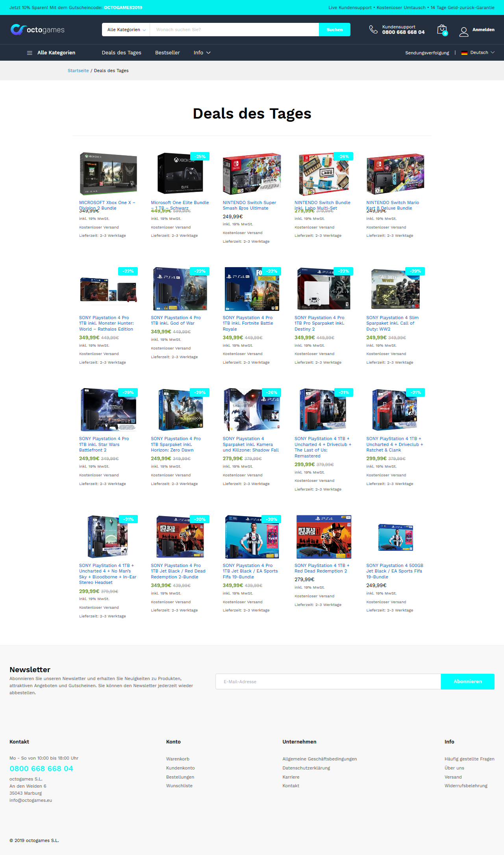
Task: Click the German flag icon
Action: coord(464,53)
